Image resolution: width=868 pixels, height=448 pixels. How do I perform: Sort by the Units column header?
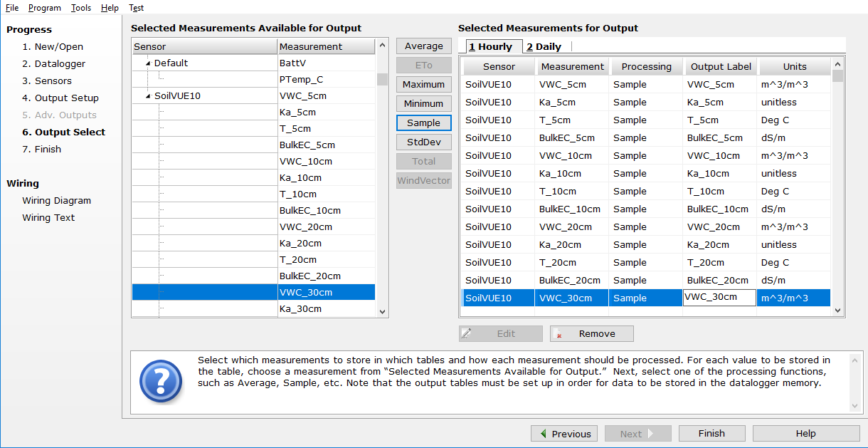pyautogui.click(x=794, y=67)
